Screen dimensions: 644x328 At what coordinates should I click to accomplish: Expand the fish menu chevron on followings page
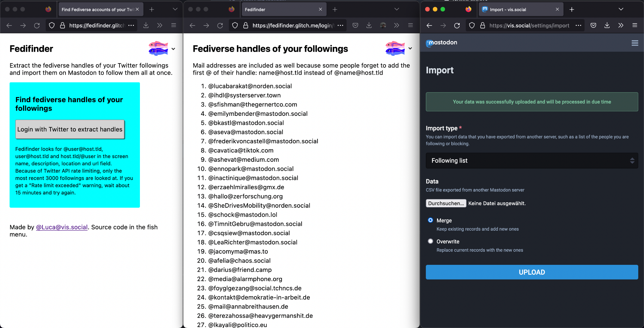coord(410,48)
